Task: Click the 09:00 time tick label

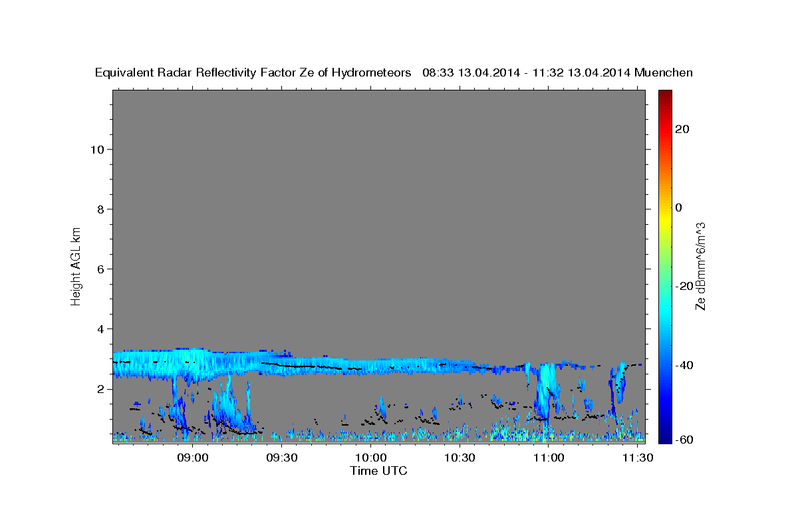Action: (x=194, y=458)
